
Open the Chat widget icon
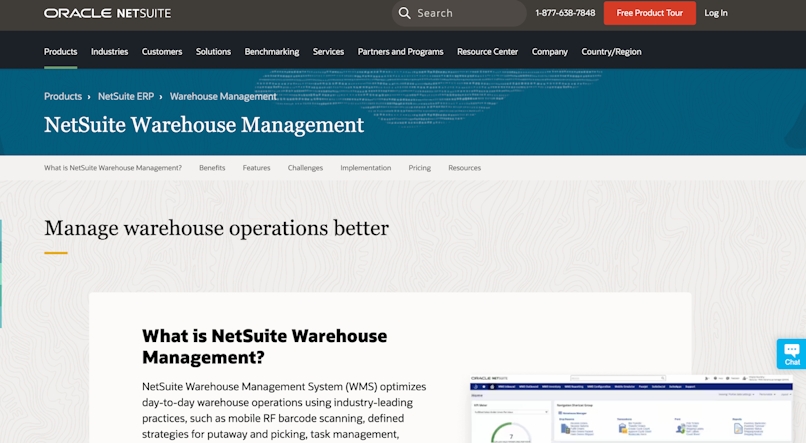[x=792, y=354]
